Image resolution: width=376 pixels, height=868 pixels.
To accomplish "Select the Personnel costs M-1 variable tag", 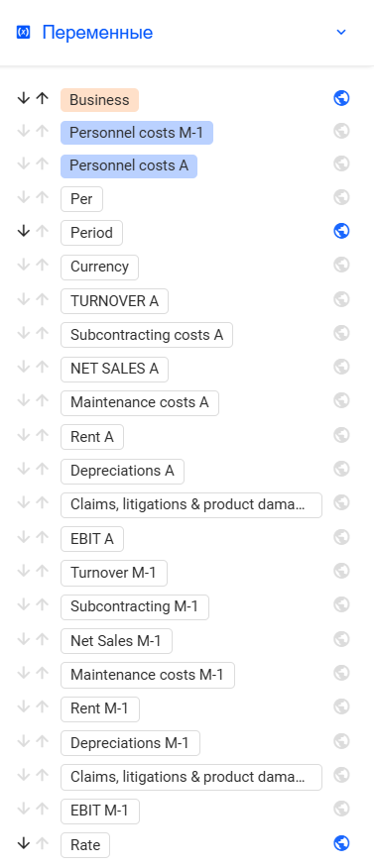I will tap(137, 133).
